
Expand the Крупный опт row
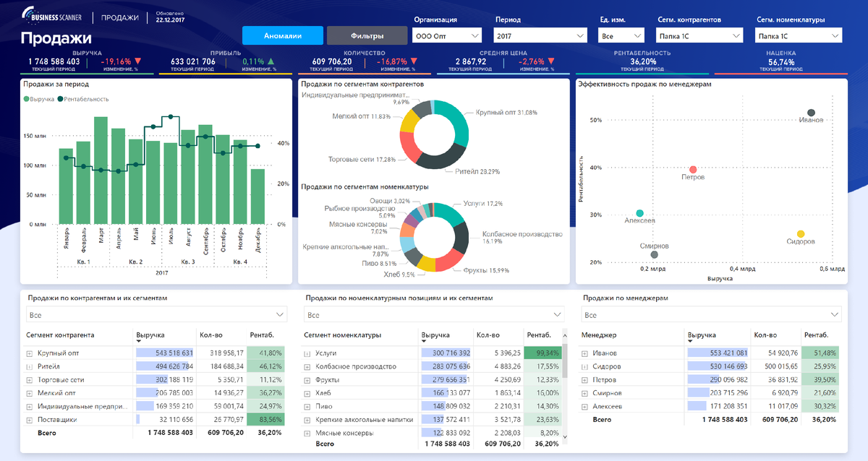click(30, 353)
